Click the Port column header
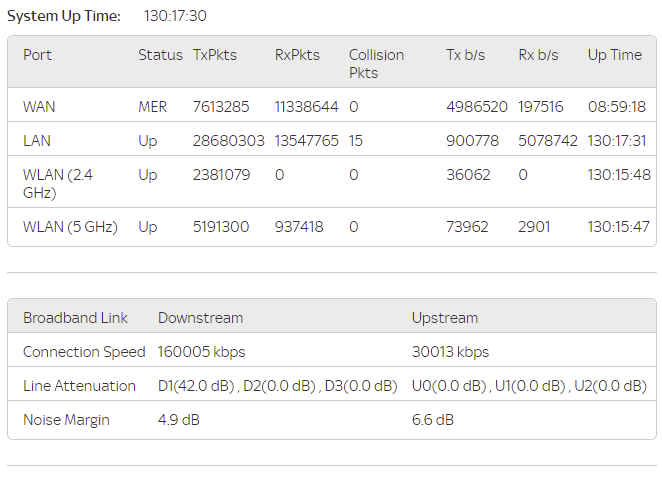The width and height of the screenshot is (662, 478). (x=37, y=55)
